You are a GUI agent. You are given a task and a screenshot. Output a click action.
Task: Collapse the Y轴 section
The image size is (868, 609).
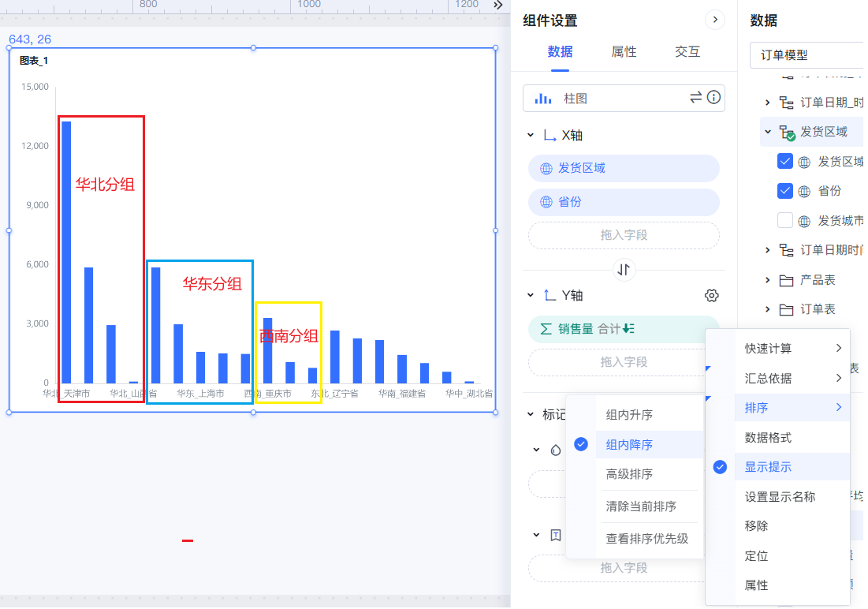531,295
